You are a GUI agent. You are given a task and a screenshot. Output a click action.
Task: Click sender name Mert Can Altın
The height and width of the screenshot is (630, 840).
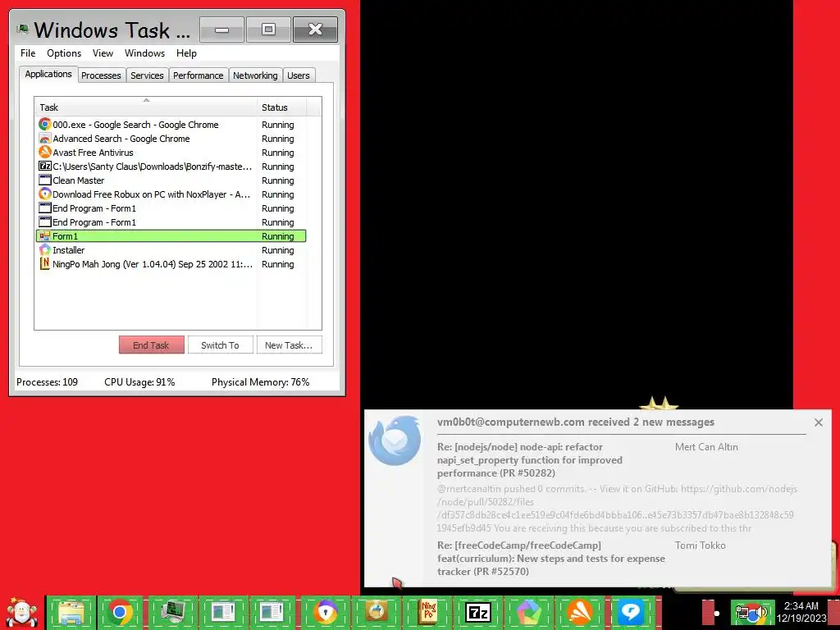(706, 447)
